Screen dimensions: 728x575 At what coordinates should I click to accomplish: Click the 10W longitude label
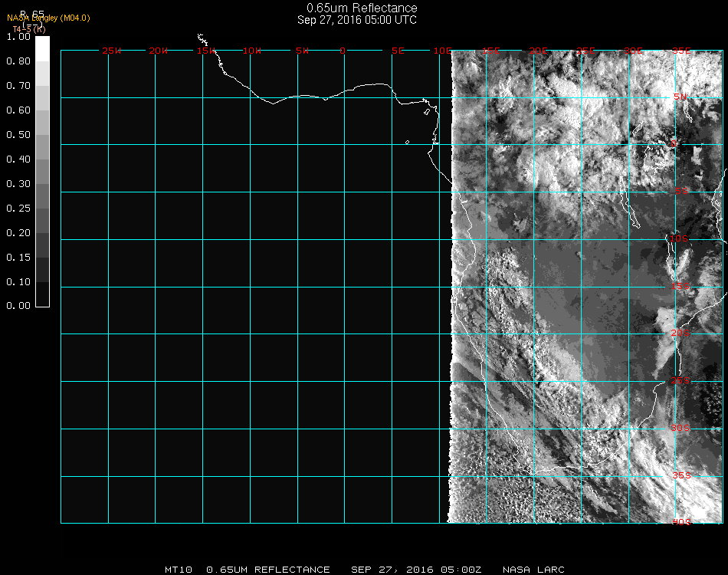[x=252, y=51]
